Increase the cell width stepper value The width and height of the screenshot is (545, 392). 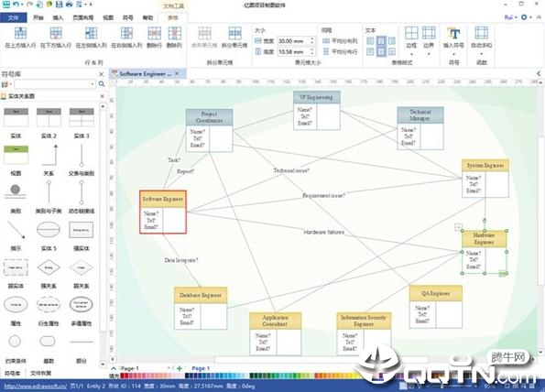[x=311, y=39]
